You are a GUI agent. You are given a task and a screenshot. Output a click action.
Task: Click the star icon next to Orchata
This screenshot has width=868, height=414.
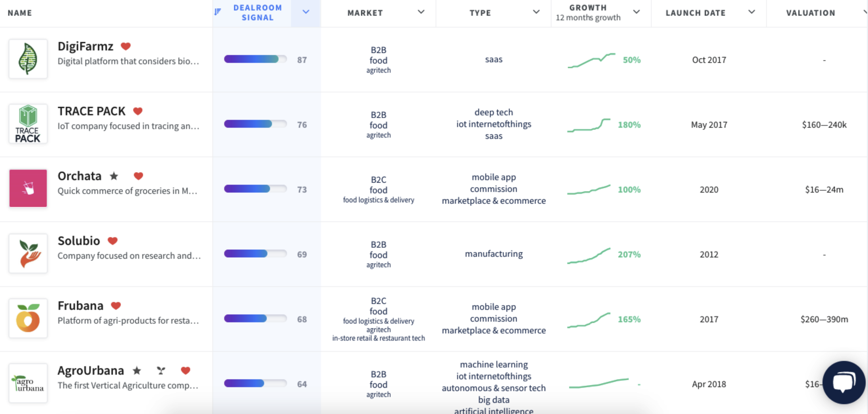(x=114, y=176)
